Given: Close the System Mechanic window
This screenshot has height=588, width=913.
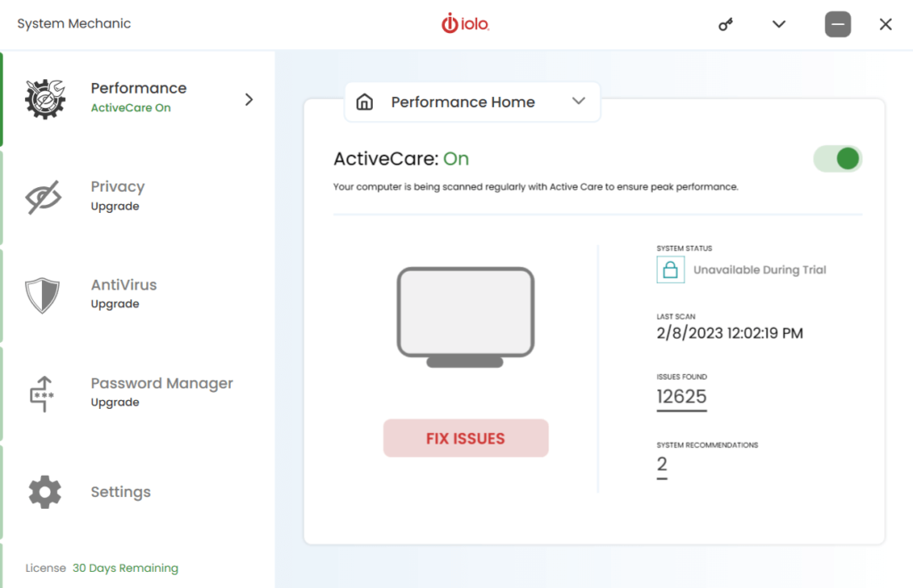Looking at the screenshot, I should (885, 24).
